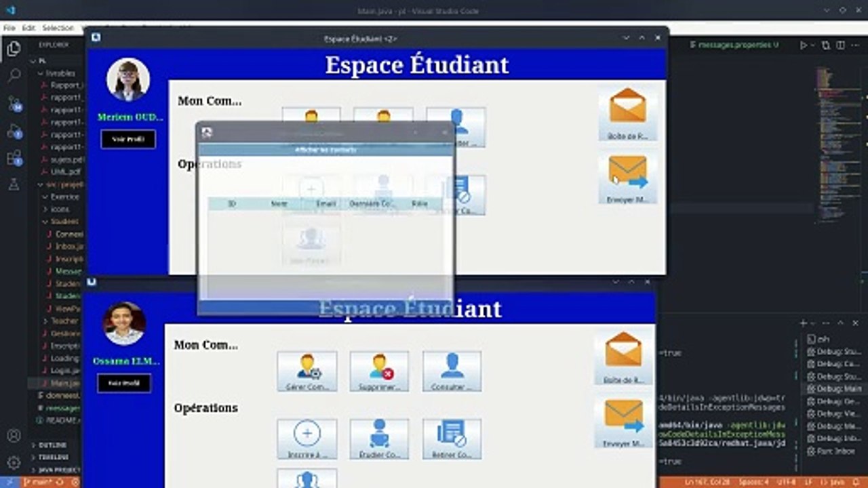Open the README file in Explorer
The image size is (868, 488).
(61, 420)
